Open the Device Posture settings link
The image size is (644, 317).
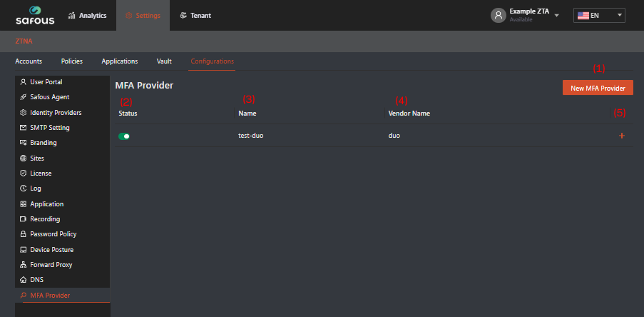coord(51,250)
